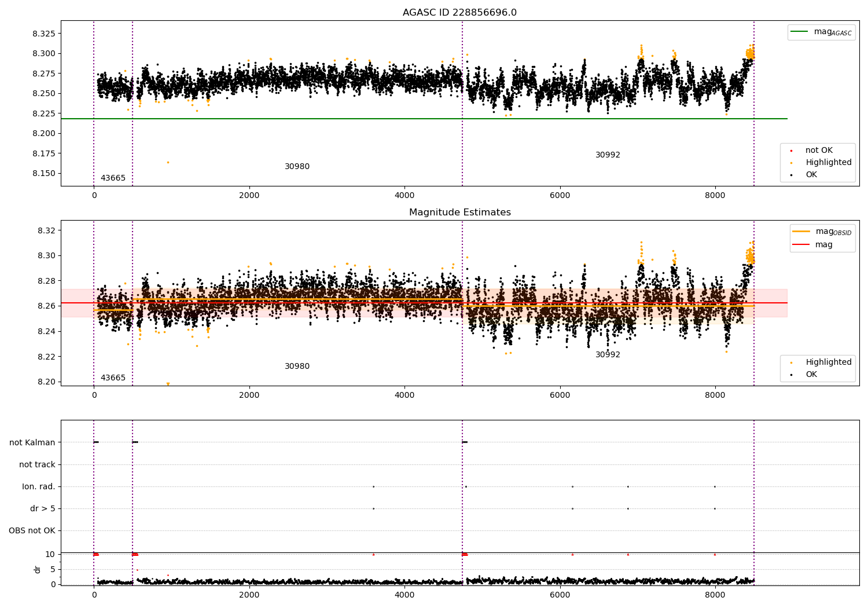This screenshot has width=868, height=608.
Task: Click the "30992" label in Magnitude Estimates plot
Action: [x=608, y=355]
